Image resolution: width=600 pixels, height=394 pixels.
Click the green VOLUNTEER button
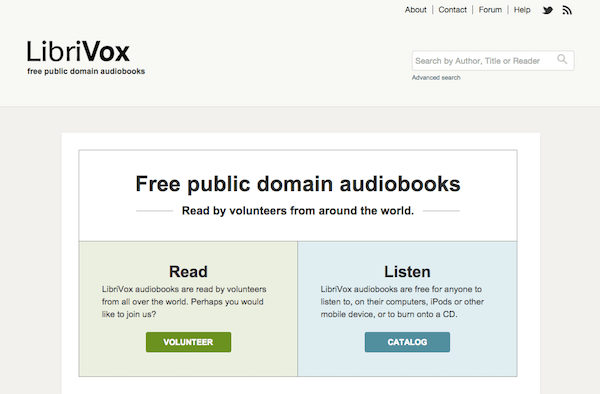point(188,342)
